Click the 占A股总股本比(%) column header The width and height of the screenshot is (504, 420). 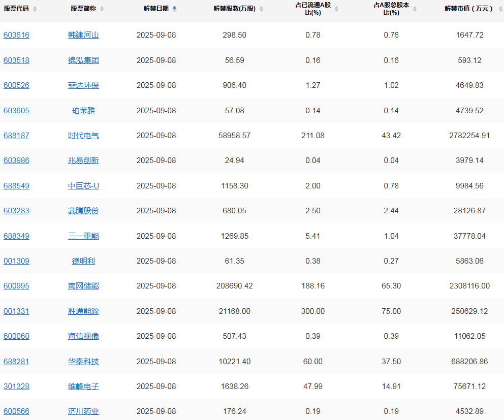(x=391, y=9)
